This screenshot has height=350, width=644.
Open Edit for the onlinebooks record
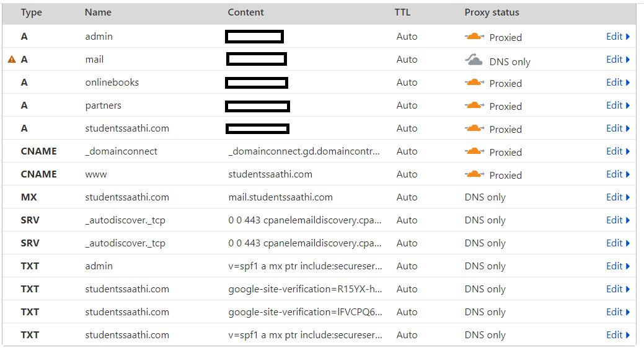point(617,83)
